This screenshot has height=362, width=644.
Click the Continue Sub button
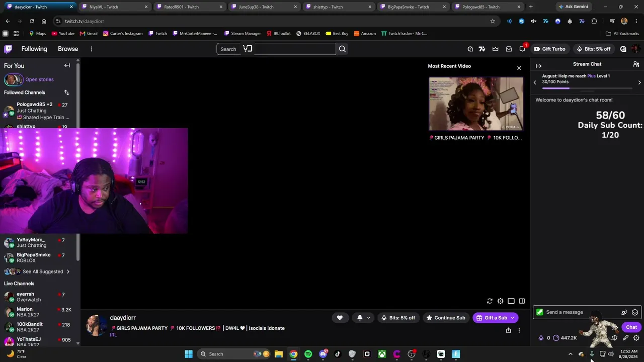click(x=446, y=318)
